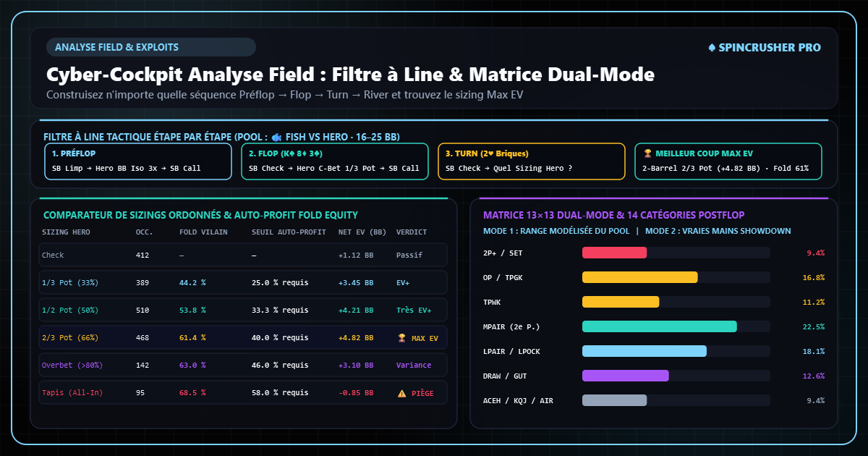Select the 1/3 Pot (33%) sizing label
Screen dimensions: 868x456
(x=70, y=283)
